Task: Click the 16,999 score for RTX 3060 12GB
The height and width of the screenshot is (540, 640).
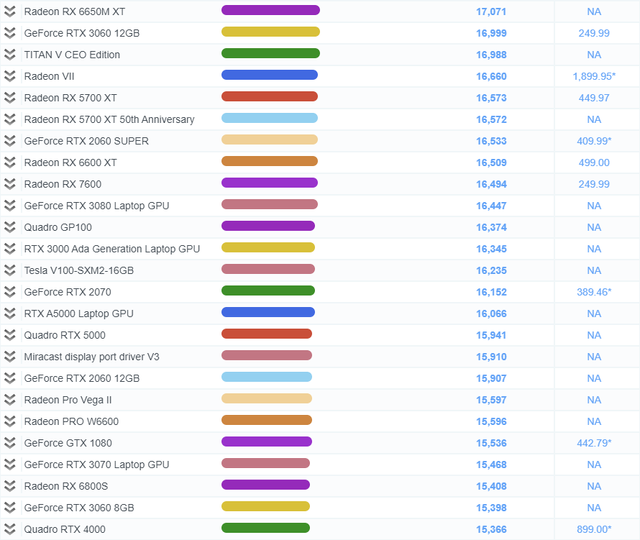Action: 491,33
